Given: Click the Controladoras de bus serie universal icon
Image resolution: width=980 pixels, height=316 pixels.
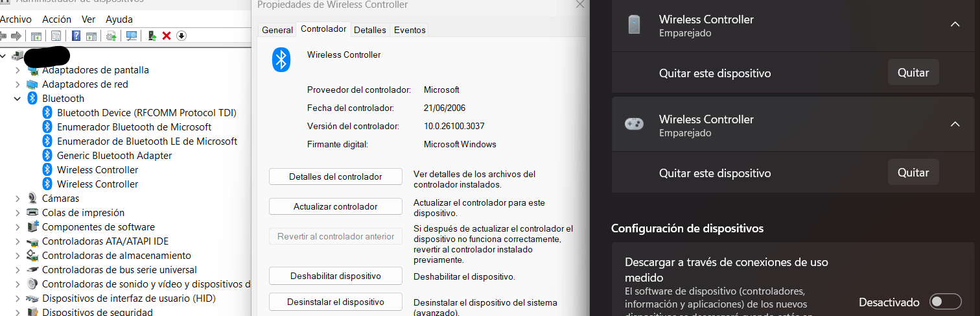Looking at the screenshot, I should click(32, 270).
